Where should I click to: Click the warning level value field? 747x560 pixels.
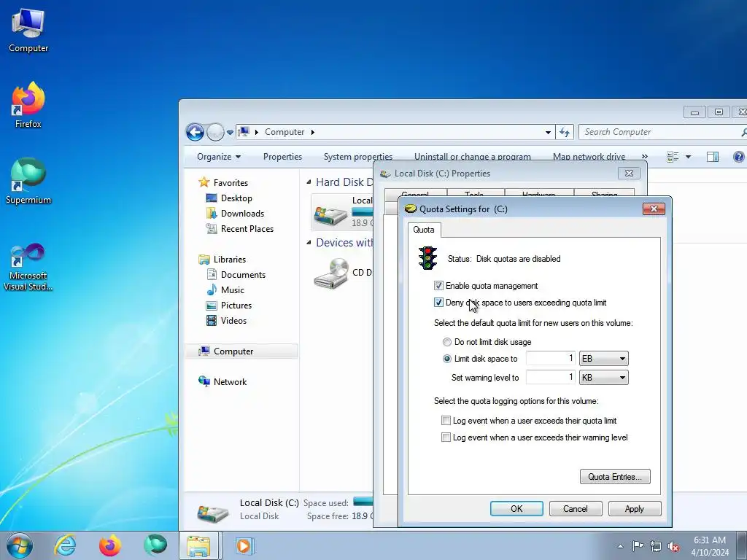(551, 378)
